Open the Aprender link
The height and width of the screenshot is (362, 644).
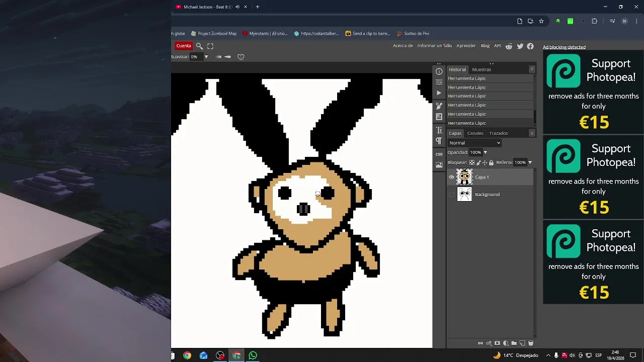(x=466, y=46)
